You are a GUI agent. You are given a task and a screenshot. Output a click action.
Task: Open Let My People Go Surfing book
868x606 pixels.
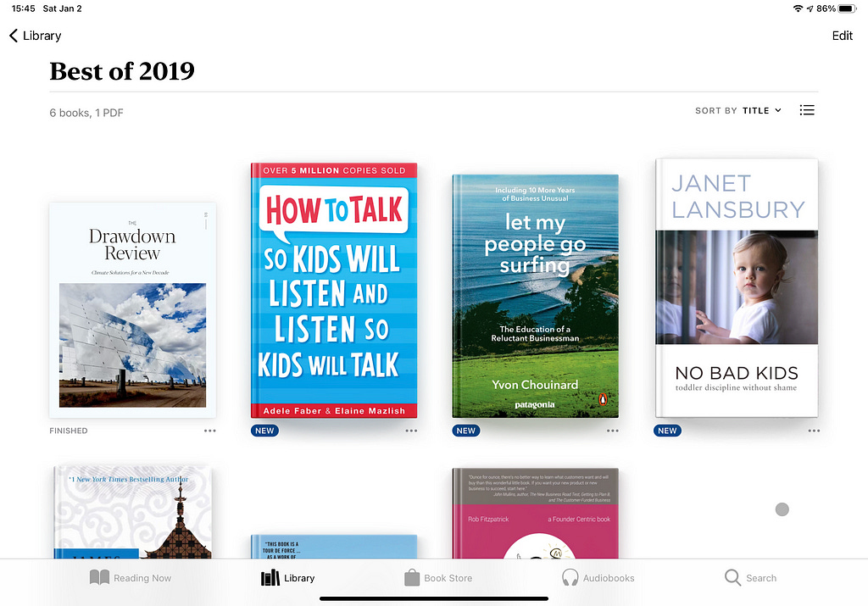pyautogui.click(x=536, y=296)
